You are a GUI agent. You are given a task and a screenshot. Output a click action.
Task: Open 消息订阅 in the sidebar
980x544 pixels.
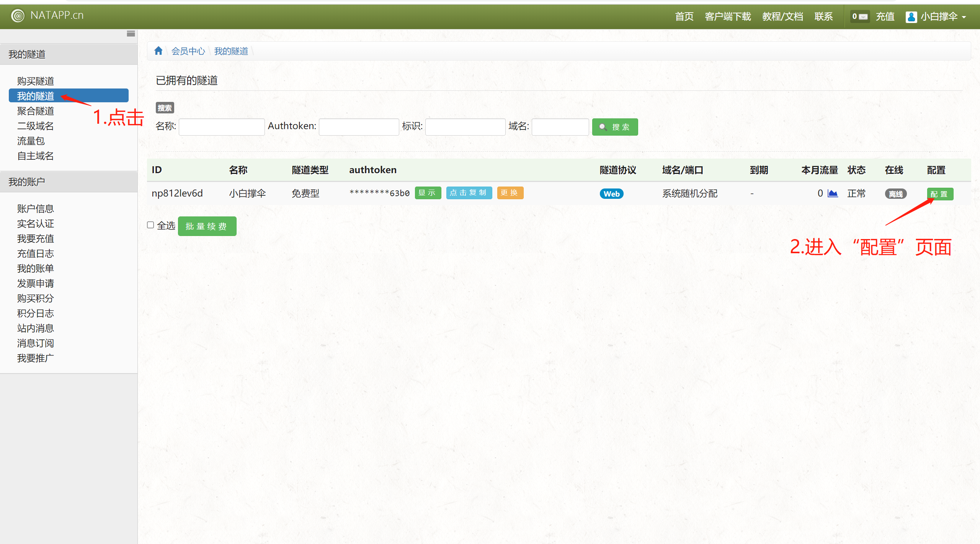pyautogui.click(x=36, y=343)
